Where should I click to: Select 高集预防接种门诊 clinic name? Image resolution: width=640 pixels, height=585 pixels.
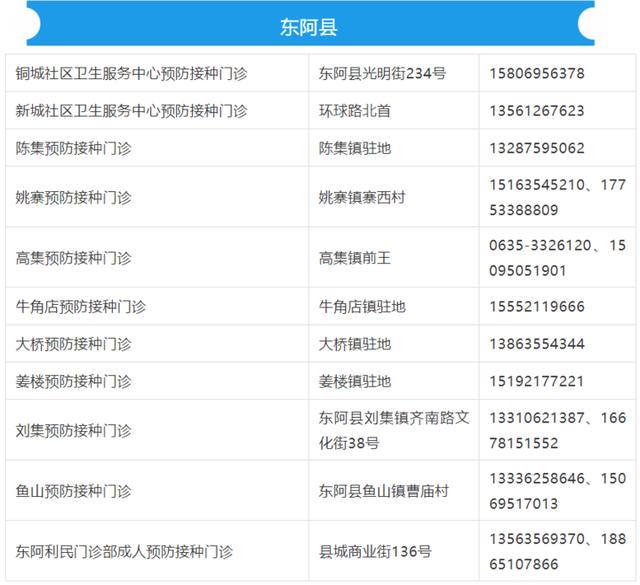[73, 258]
